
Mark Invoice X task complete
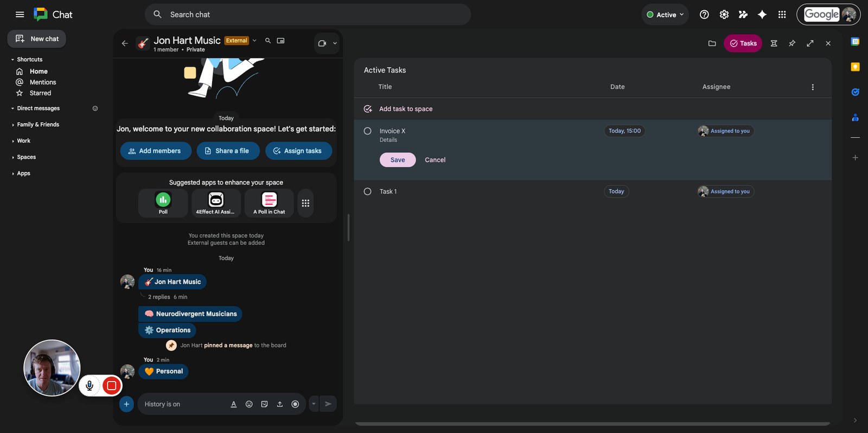[x=367, y=131]
